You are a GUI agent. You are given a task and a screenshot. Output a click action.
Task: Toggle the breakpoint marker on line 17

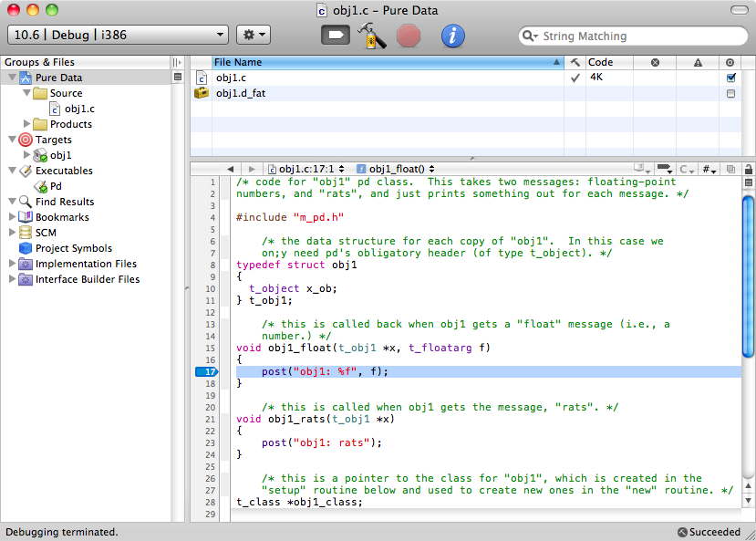pyautogui.click(x=207, y=371)
